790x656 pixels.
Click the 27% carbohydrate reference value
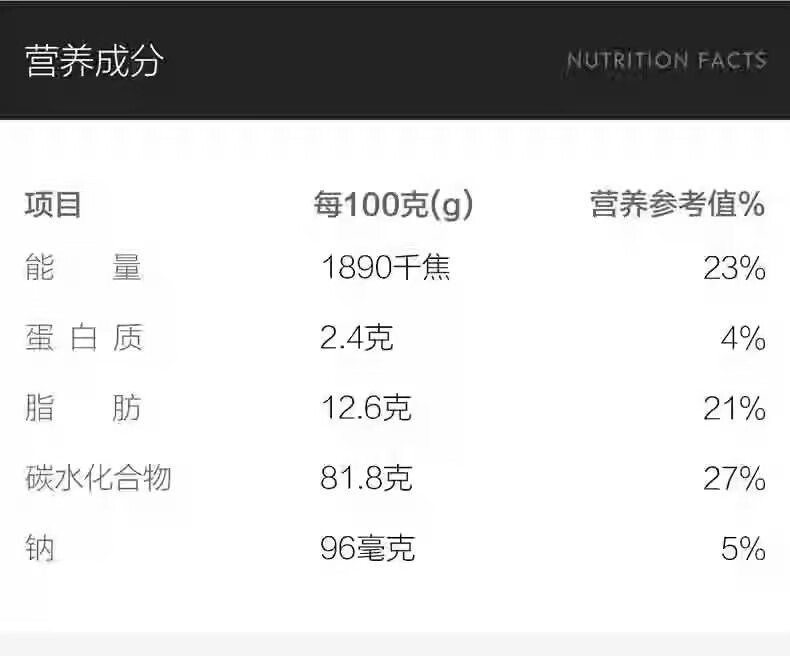734,478
